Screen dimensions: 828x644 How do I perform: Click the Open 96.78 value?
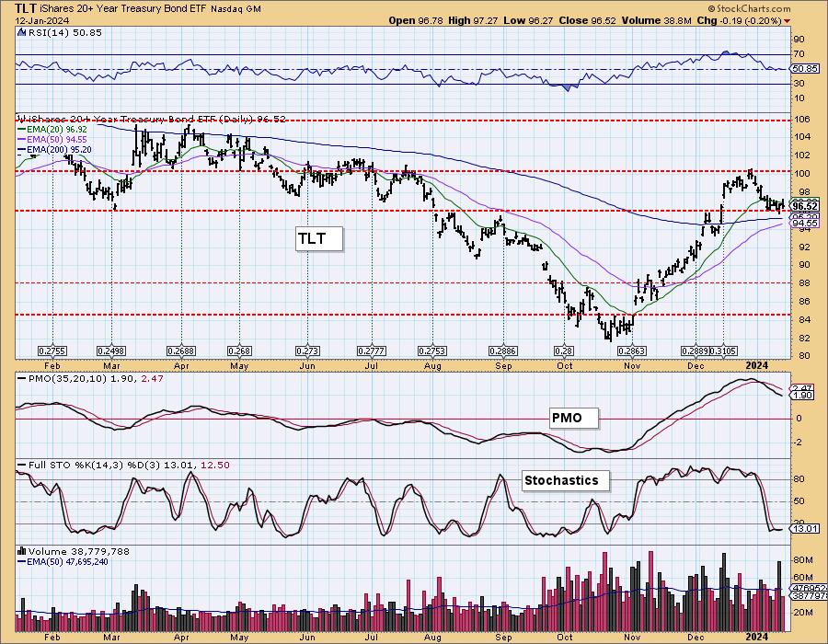[417, 20]
